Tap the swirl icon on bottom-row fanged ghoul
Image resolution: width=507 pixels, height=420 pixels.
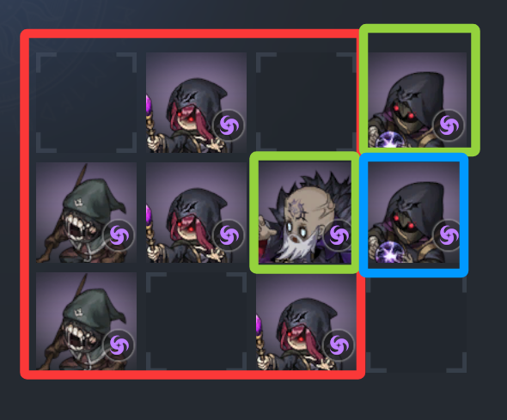tap(119, 344)
